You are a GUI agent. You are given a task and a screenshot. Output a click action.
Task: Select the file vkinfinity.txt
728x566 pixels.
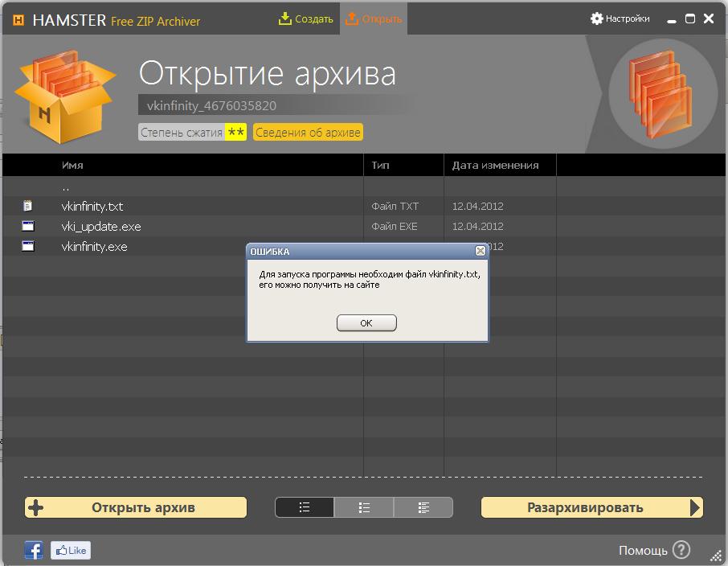pos(92,207)
